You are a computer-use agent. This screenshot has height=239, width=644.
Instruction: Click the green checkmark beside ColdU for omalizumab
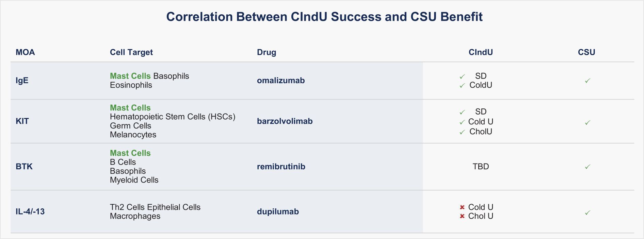(x=462, y=86)
